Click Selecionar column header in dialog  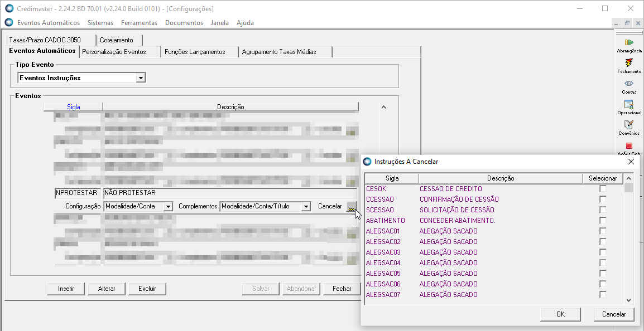pos(603,178)
